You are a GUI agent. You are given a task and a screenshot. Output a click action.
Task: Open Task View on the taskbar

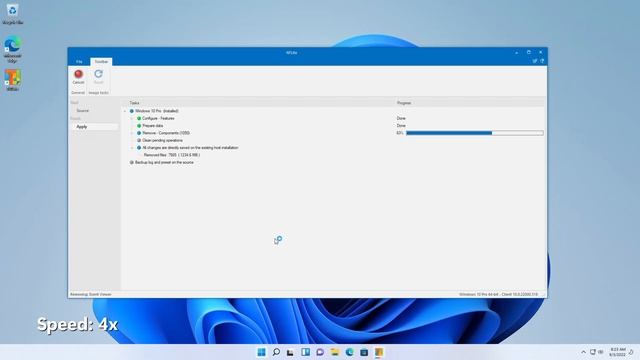[290, 352]
